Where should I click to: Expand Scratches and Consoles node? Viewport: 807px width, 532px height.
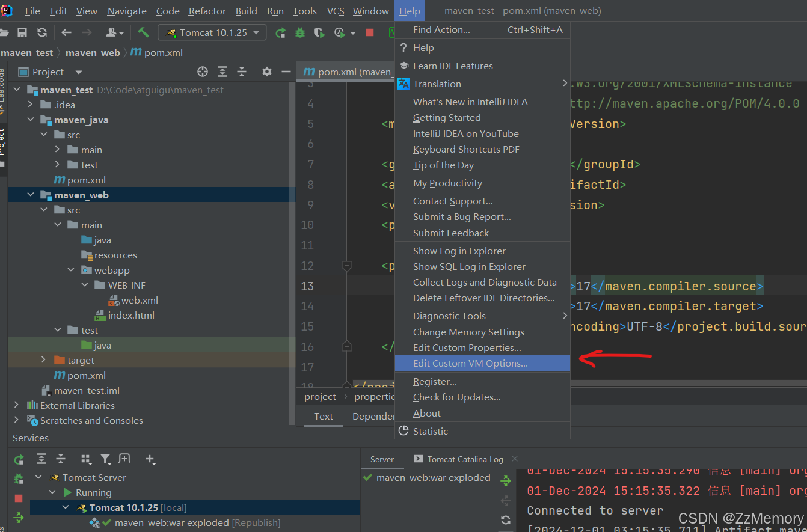(x=16, y=420)
